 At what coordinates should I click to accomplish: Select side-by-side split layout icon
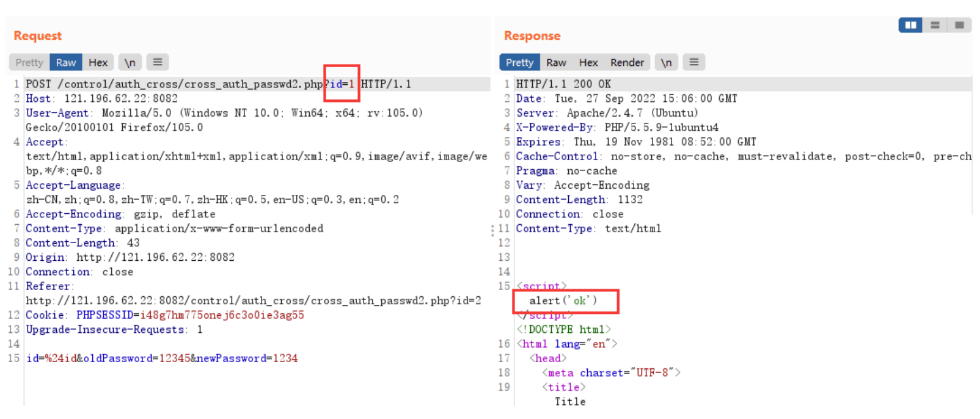pyautogui.click(x=910, y=25)
